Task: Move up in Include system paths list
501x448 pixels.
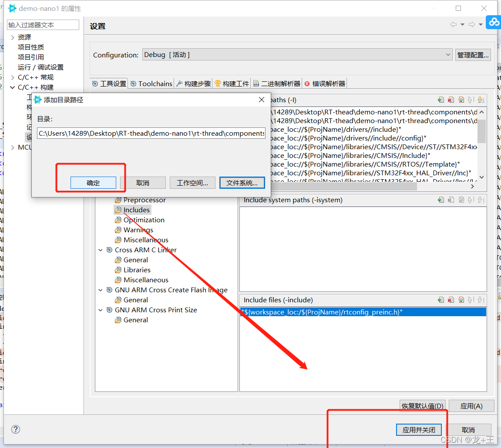Action: coord(471,200)
